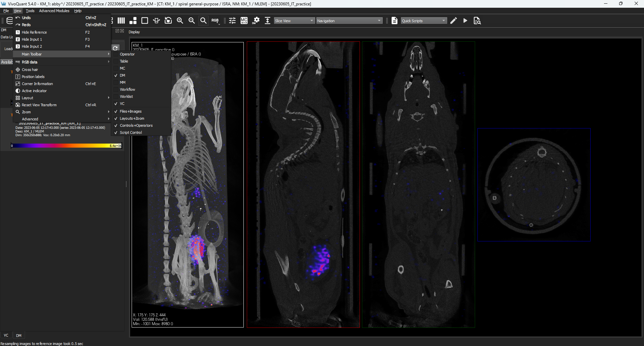This screenshot has width=644, height=346.
Task: Expand the Navigation combo box
Action: [x=349, y=21]
